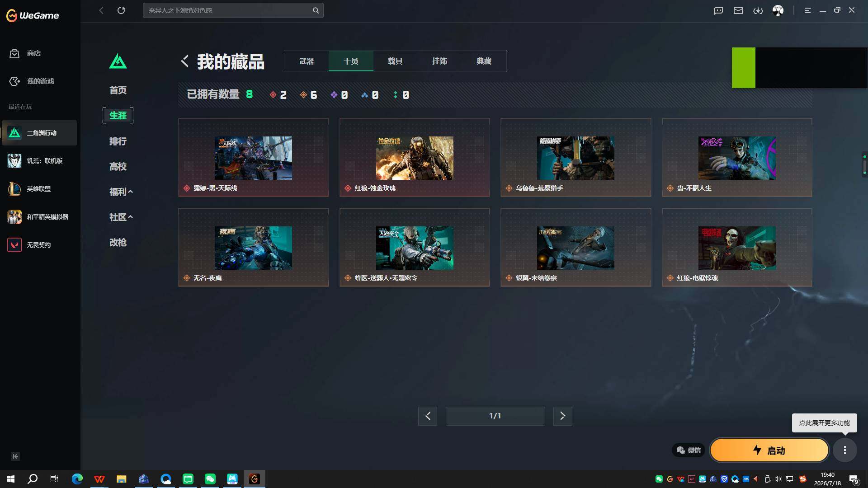The image size is (868, 488).
Task: Switch to the 武器 tab
Action: click(307, 61)
